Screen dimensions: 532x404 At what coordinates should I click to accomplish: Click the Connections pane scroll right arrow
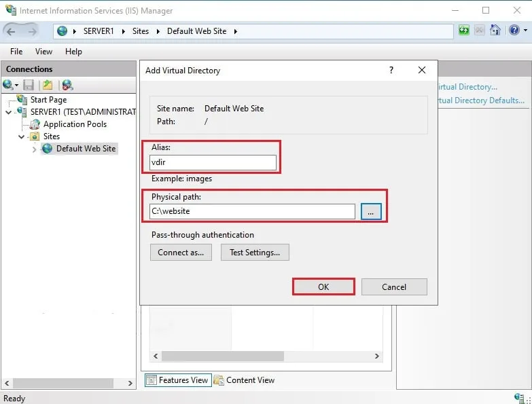(130, 384)
